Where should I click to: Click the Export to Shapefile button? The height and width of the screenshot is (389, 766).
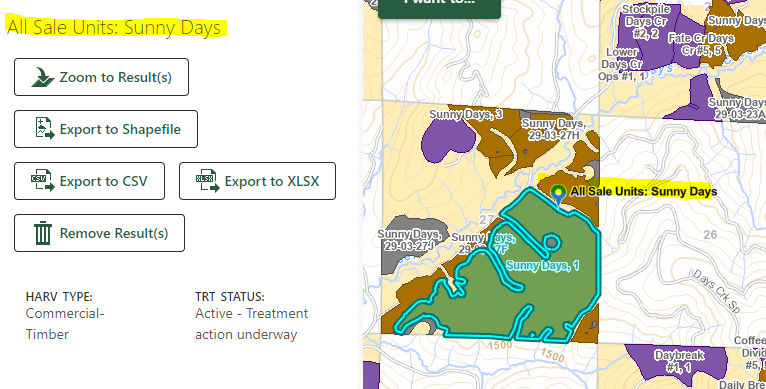106,129
